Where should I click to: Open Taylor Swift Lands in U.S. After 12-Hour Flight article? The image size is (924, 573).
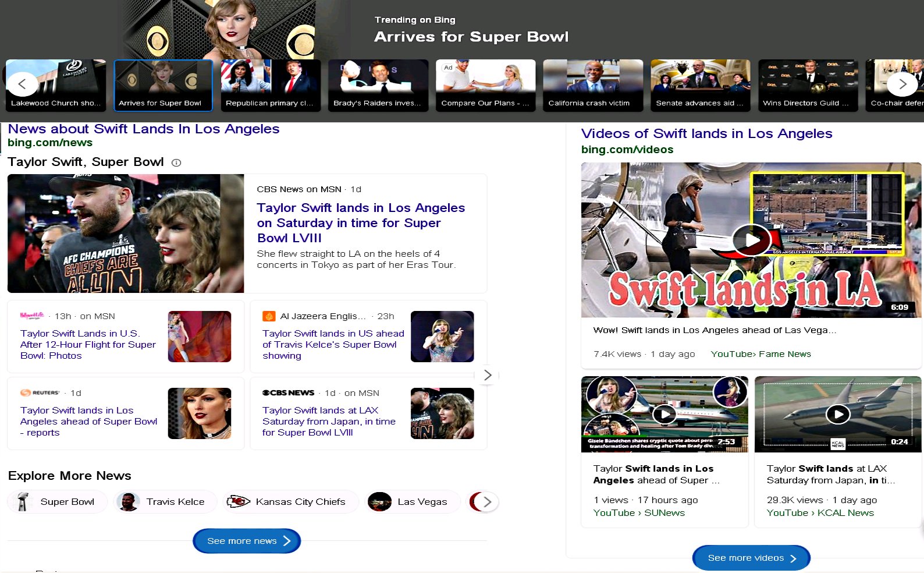pyautogui.click(x=88, y=344)
